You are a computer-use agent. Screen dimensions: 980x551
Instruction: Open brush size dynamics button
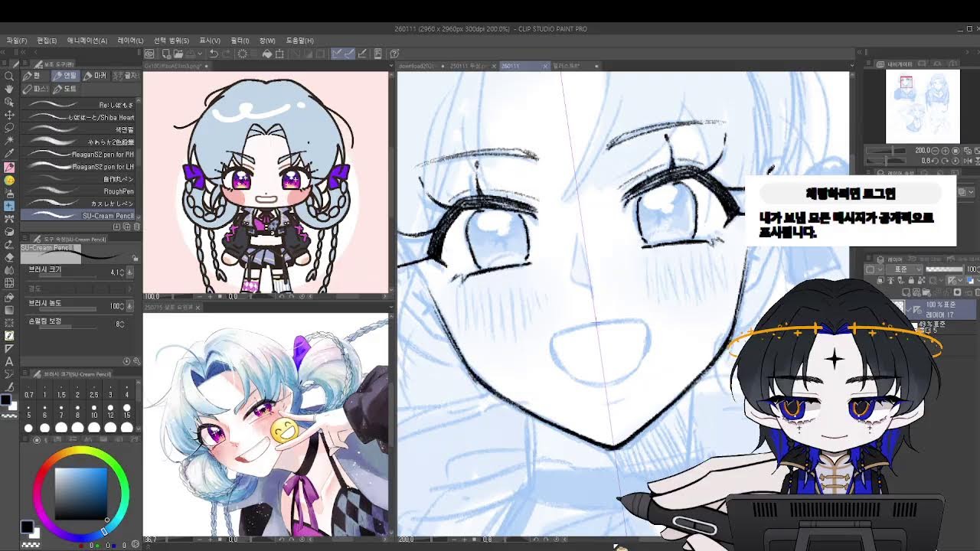[130, 272]
